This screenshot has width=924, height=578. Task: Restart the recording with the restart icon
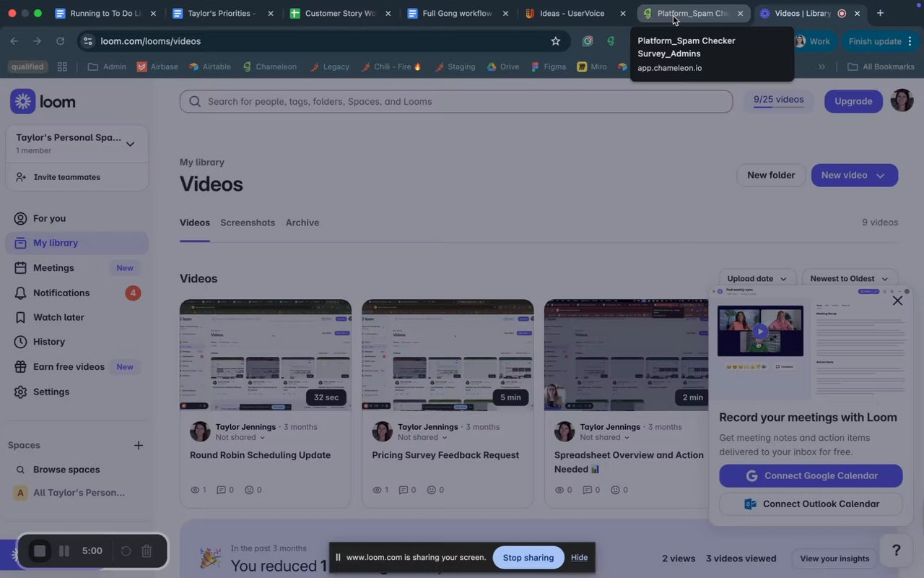126,551
